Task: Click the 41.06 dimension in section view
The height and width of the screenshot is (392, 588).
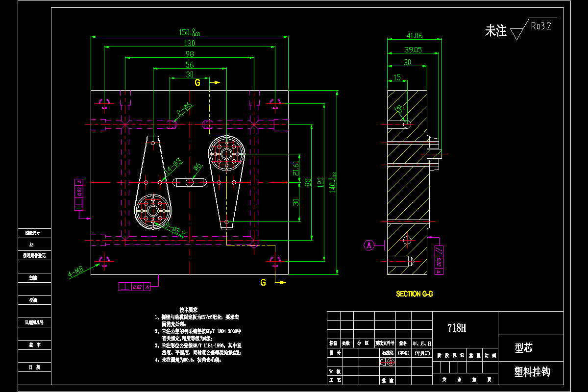Action: tap(414, 36)
